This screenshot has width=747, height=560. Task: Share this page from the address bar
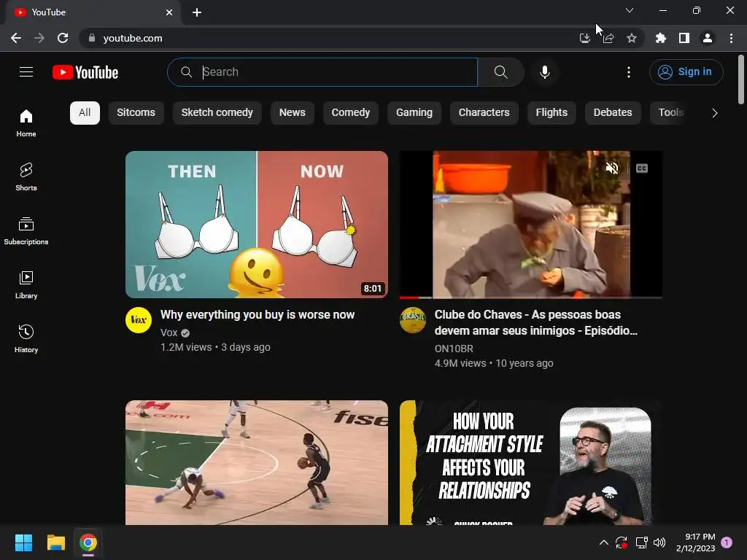608,38
